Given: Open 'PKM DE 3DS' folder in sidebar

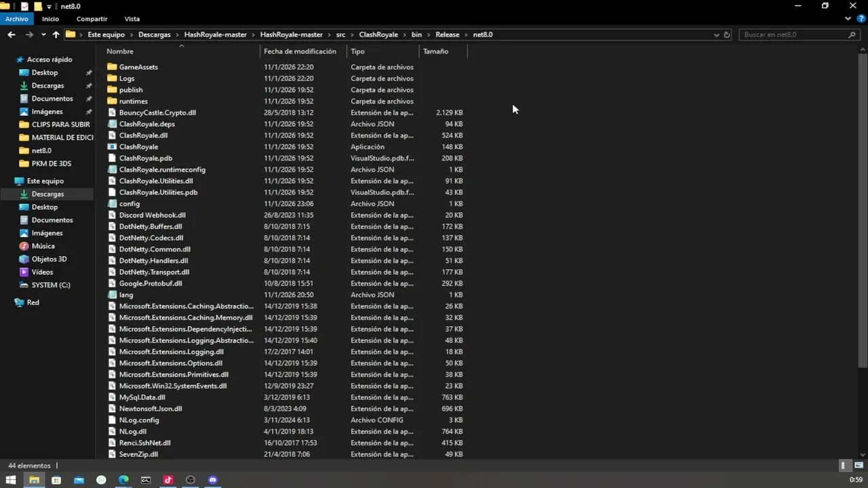Looking at the screenshot, I should [51, 163].
